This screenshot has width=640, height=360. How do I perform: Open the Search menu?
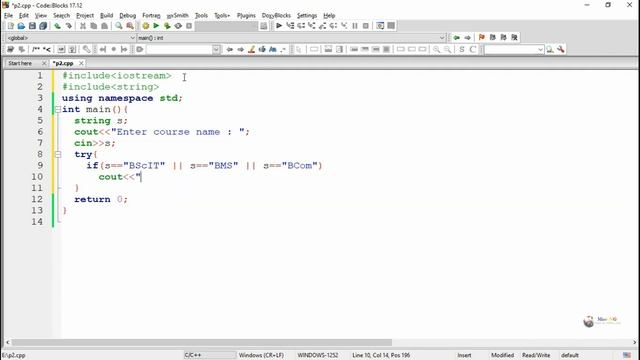click(x=61, y=16)
